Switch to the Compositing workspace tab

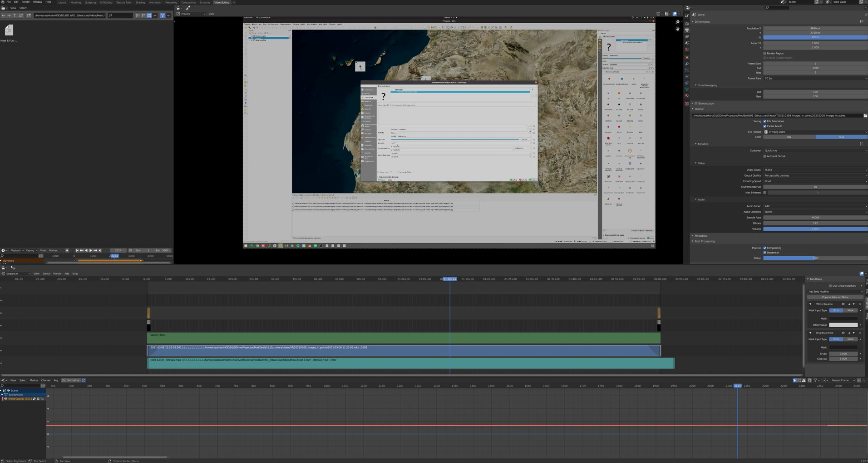[x=188, y=2]
